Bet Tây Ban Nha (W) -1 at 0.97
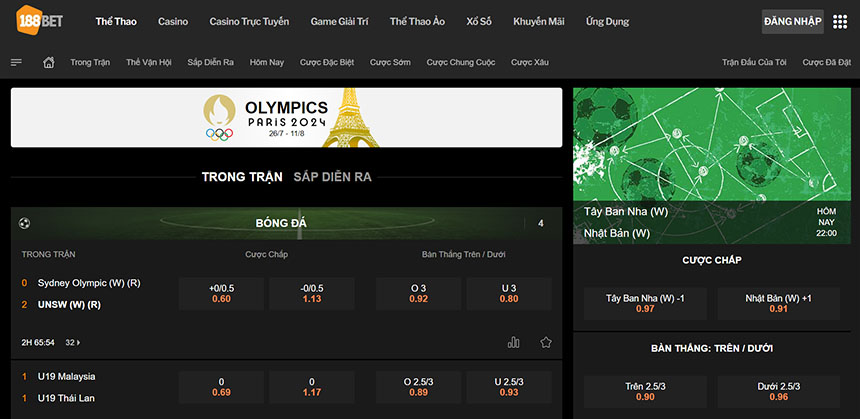Screen dimensions: 860x419 pyautogui.click(x=645, y=304)
